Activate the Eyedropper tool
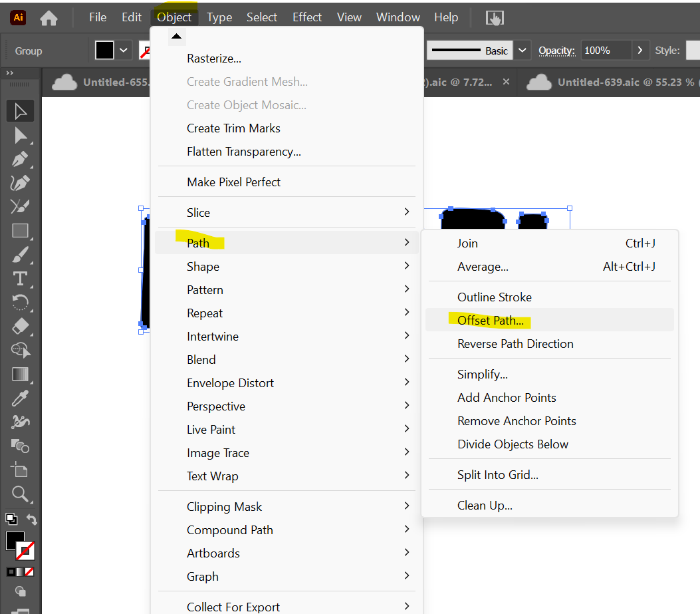 20,398
